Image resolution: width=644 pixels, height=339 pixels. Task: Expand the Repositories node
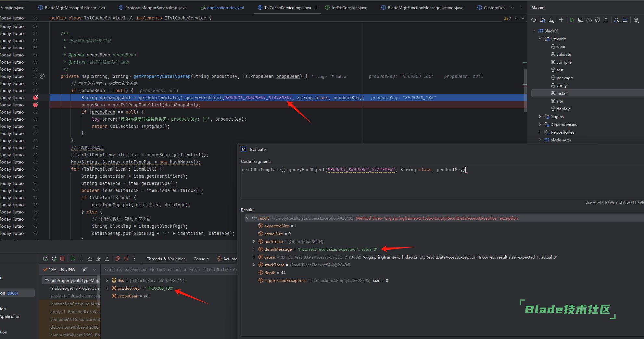(x=540, y=132)
